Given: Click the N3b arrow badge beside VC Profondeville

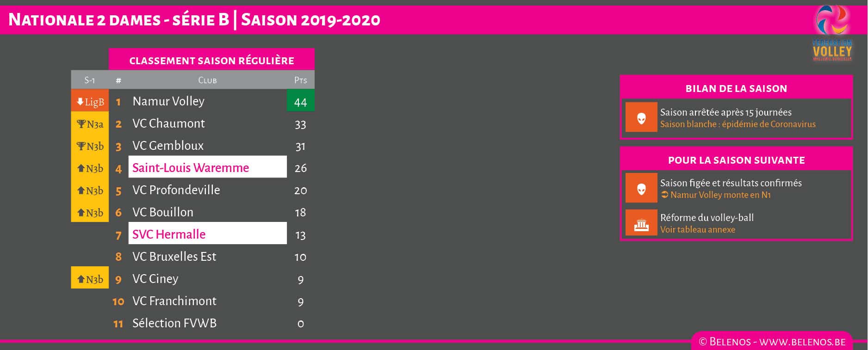Looking at the screenshot, I should tap(90, 190).
